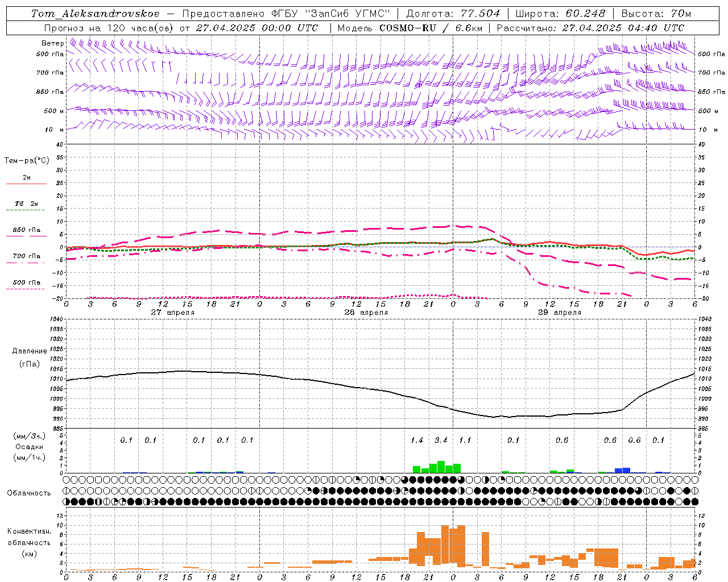Click the 3-hour precipitation value '1.4'
Screen dimensions: 728x582
pyautogui.click(x=417, y=440)
